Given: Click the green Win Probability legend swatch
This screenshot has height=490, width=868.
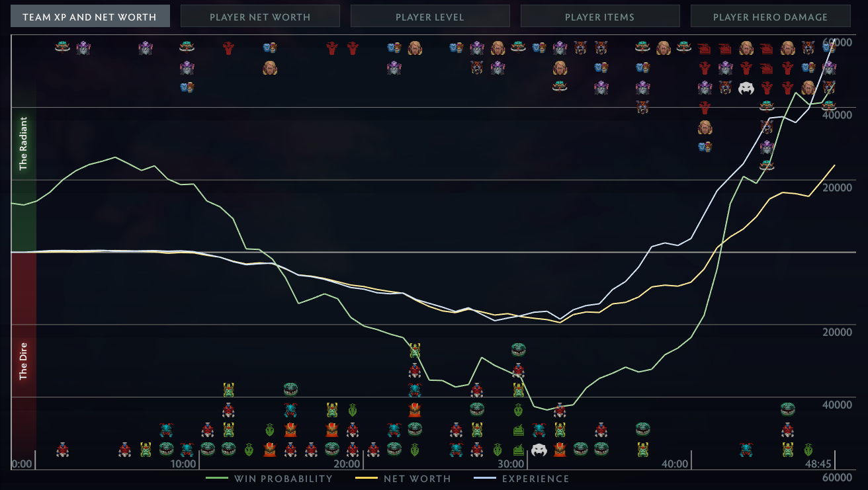Looking at the screenshot, I should [x=216, y=478].
